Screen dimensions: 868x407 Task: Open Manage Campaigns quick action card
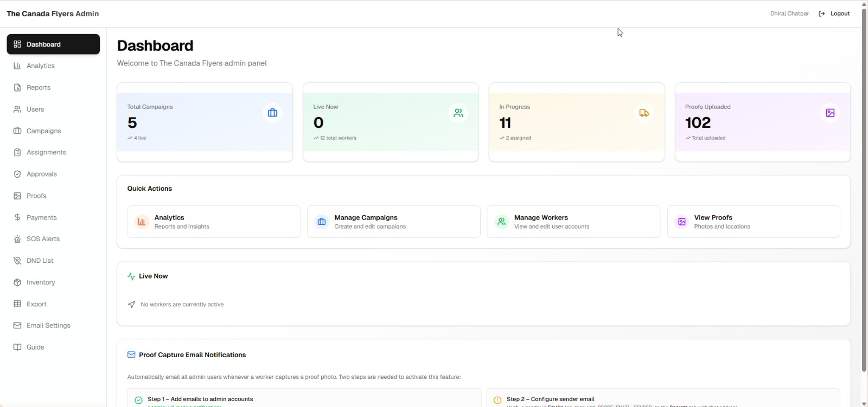[x=394, y=222]
